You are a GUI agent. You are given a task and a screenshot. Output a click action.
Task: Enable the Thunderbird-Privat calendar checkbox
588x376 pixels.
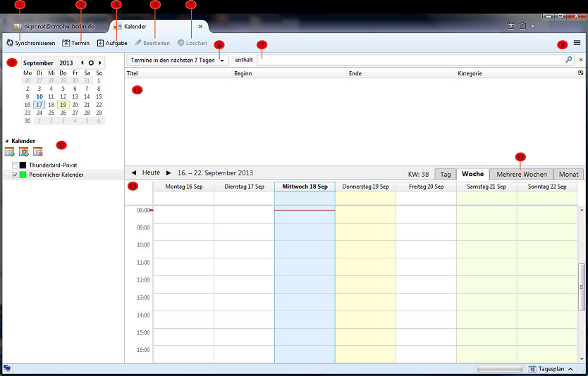16,165
